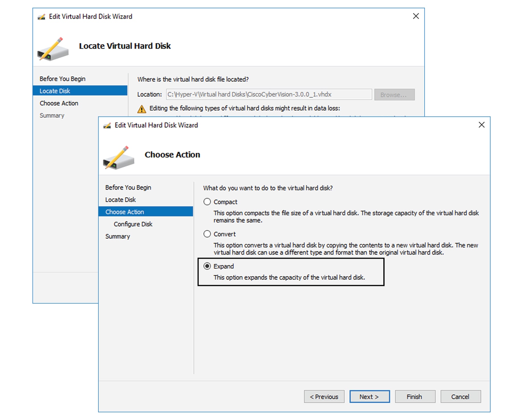The image size is (523, 420).
Task: Click 'Where is the virtual hard disk' text
Action: (x=193, y=79)
